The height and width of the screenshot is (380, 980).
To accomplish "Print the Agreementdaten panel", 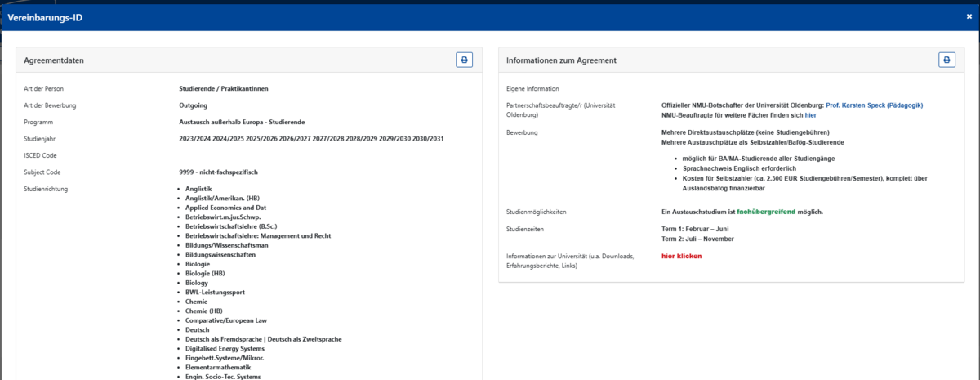I will tap(464, 60).
